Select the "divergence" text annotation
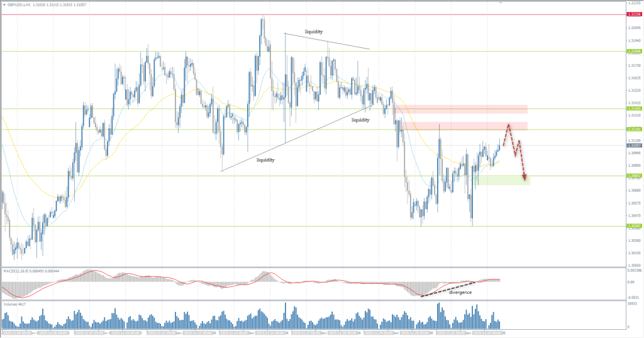Viewport: 644px width, 338px height. (x=460, y=293)
